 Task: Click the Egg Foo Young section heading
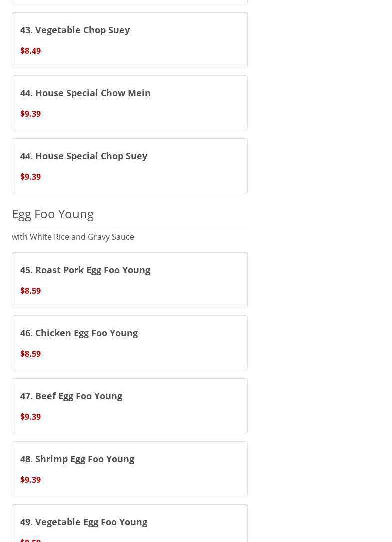53,214
